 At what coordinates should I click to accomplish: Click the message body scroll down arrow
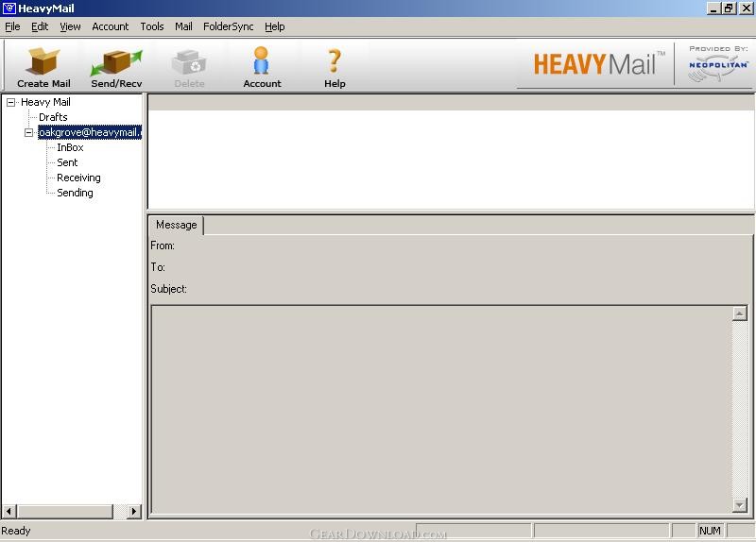coord(740,504)
